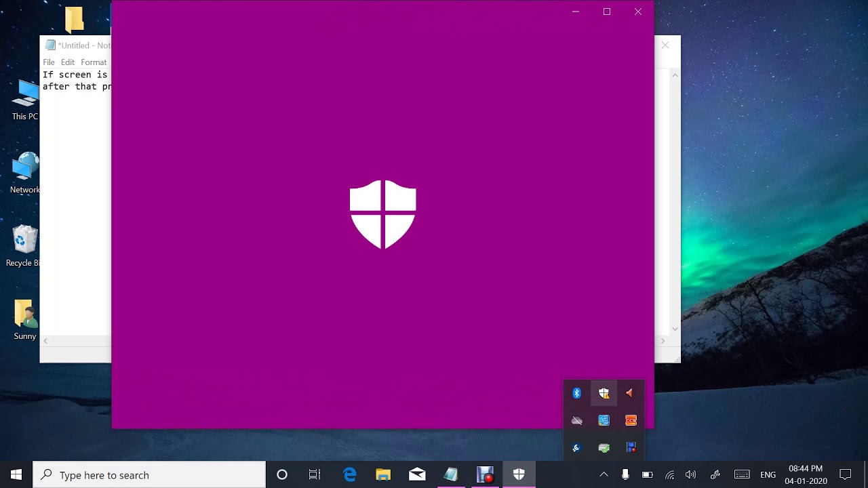Click Windows Security shield taskbar button

519,474
